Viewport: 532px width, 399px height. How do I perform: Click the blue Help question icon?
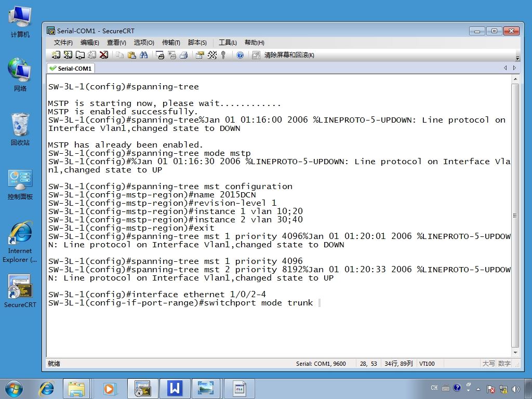click(240, 55)
